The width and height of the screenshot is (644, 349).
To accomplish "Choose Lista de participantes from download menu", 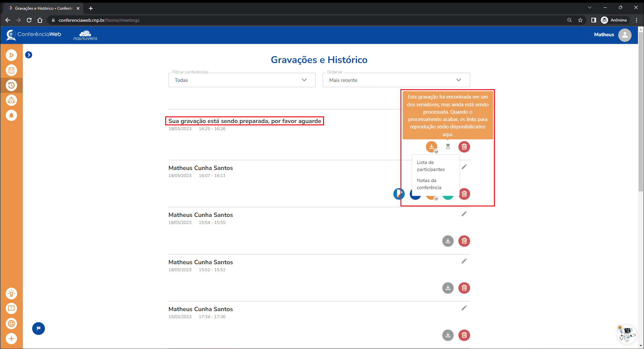I will tap(431, 166).
